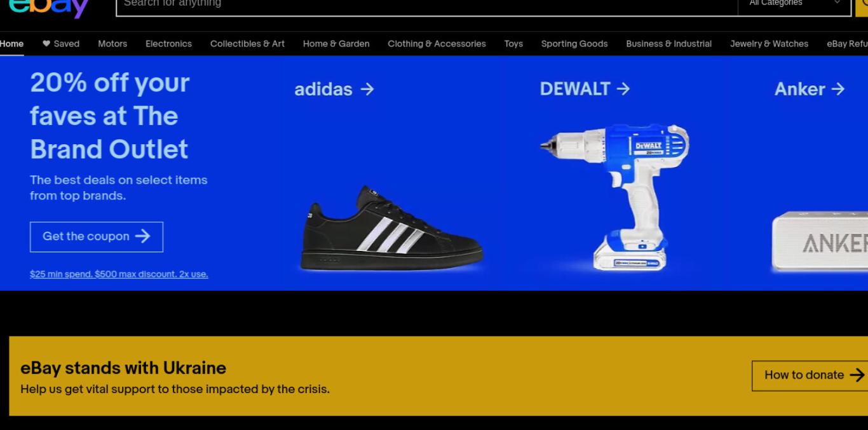Click the arrow next to Anker

coord(838,89)
